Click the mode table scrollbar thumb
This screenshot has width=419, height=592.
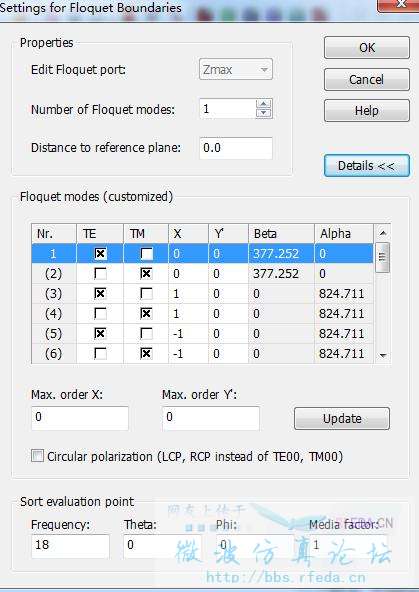(x=383, y=257)
